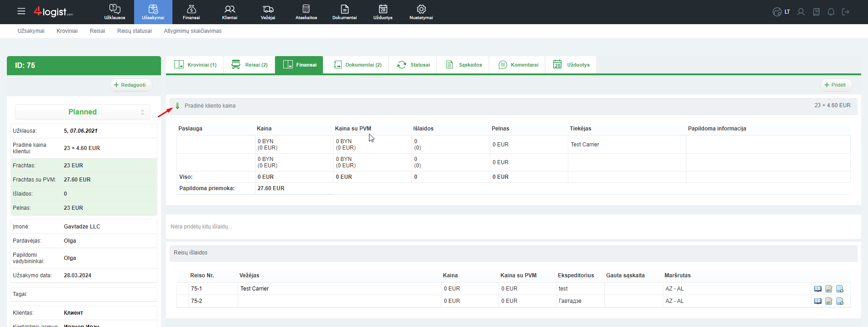The height and width of the screenshot is (327, 868).
Task: Click trip number 75-1
Action: pyautogui.click(x=197, y=289)
